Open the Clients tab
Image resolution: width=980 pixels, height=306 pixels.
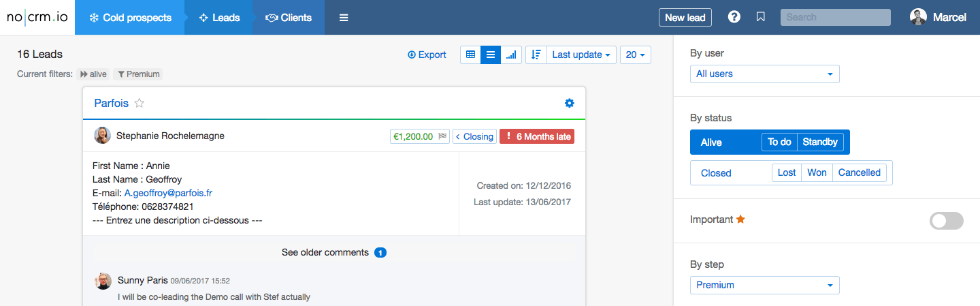289,18
